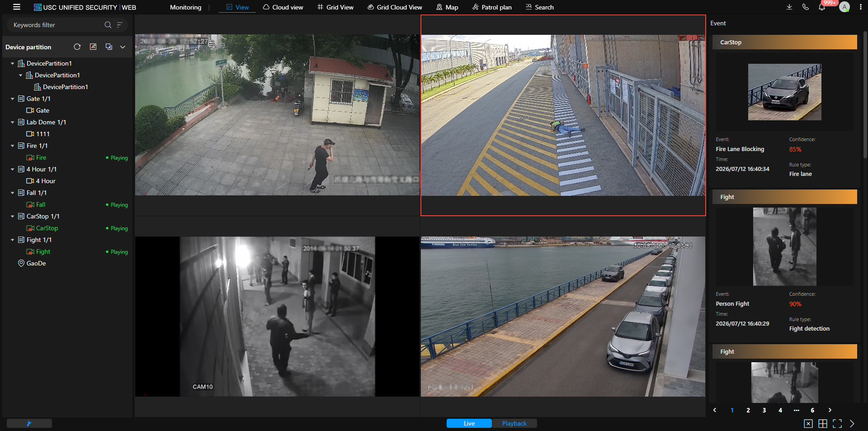Open the CarStop event thumbnail image
Screen dimensions: 868x431
784,92
